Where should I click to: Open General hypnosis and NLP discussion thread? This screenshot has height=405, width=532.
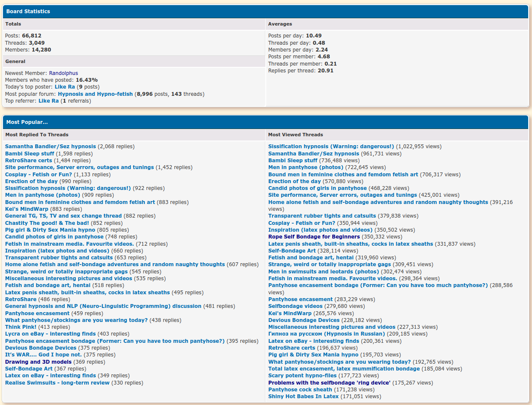pos(103,306)
